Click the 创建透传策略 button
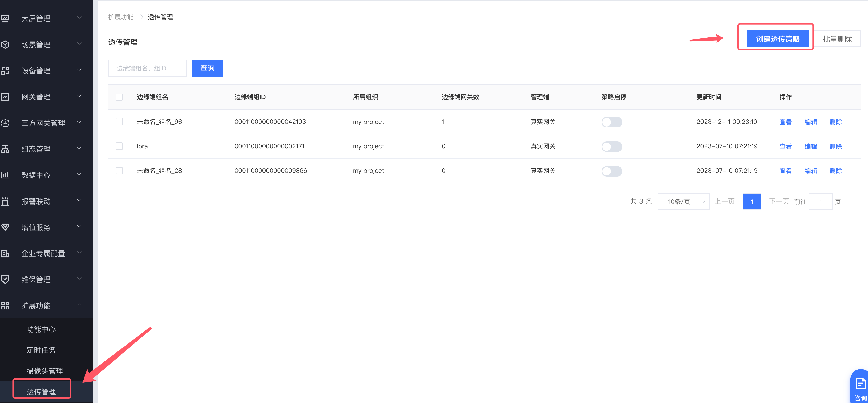Screen dimensions: 868x403 [777, 39]
